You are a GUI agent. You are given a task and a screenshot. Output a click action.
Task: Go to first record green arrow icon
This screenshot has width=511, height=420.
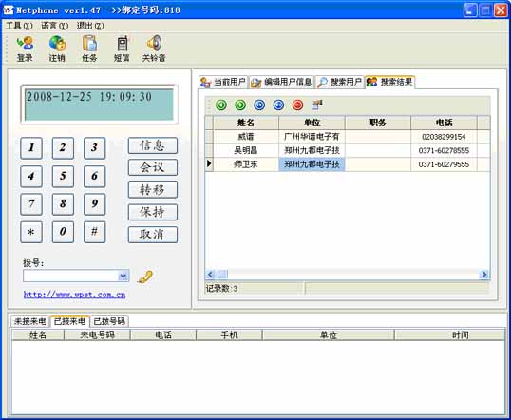pos(221,105)
